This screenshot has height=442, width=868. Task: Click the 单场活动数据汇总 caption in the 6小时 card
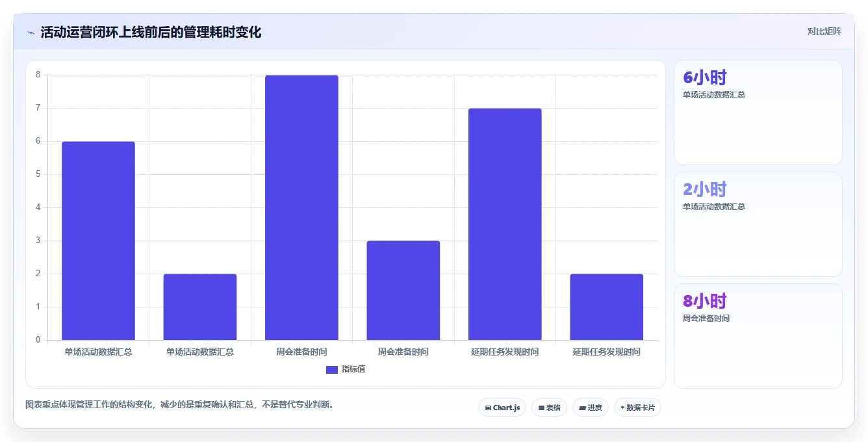[x=714, y=95]
